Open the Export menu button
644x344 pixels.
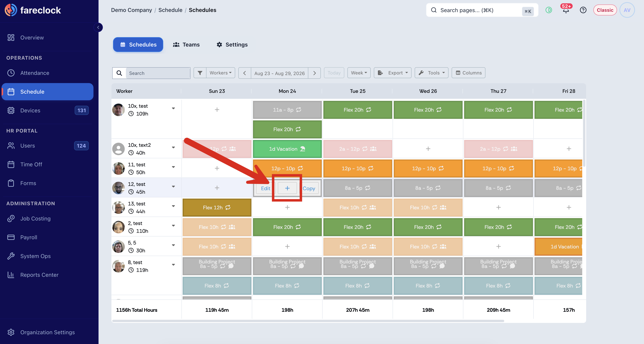click(392, 73)
